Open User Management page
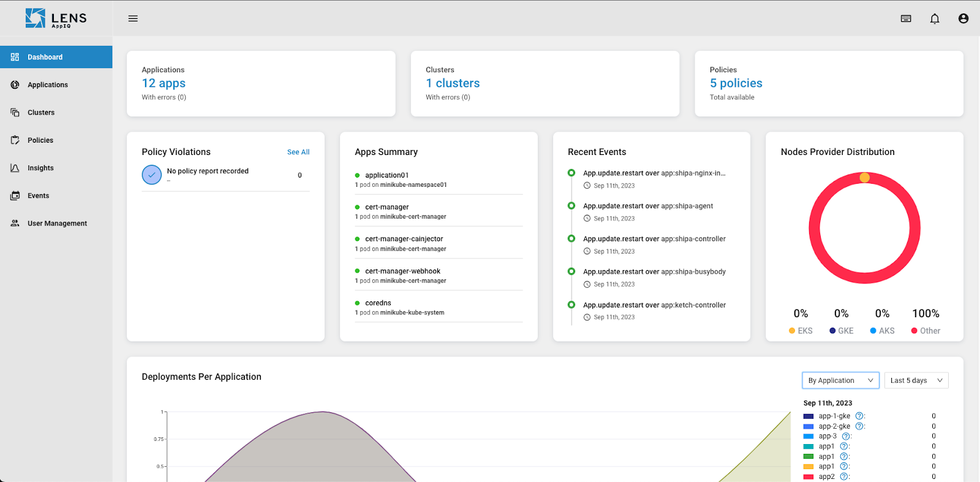 (x=56, y=223)
